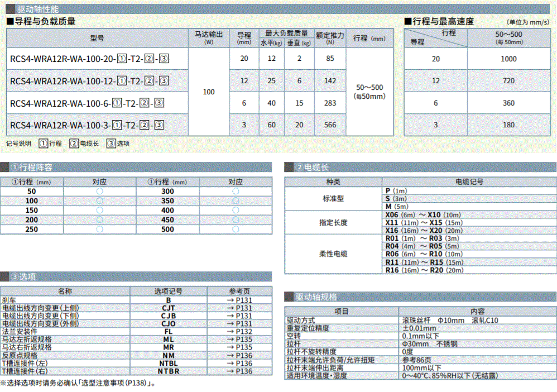Click the circle mark for stroke 300

[236, 191]
